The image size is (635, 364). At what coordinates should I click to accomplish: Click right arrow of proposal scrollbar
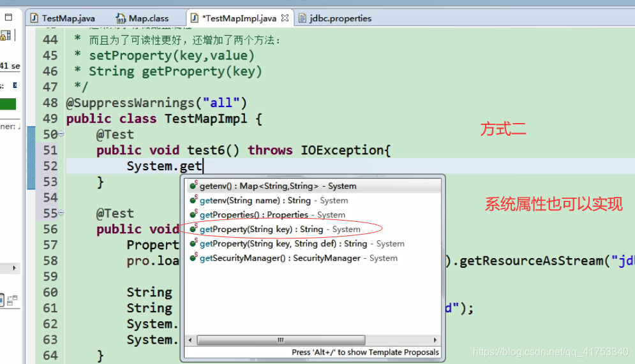coord(435,340)
